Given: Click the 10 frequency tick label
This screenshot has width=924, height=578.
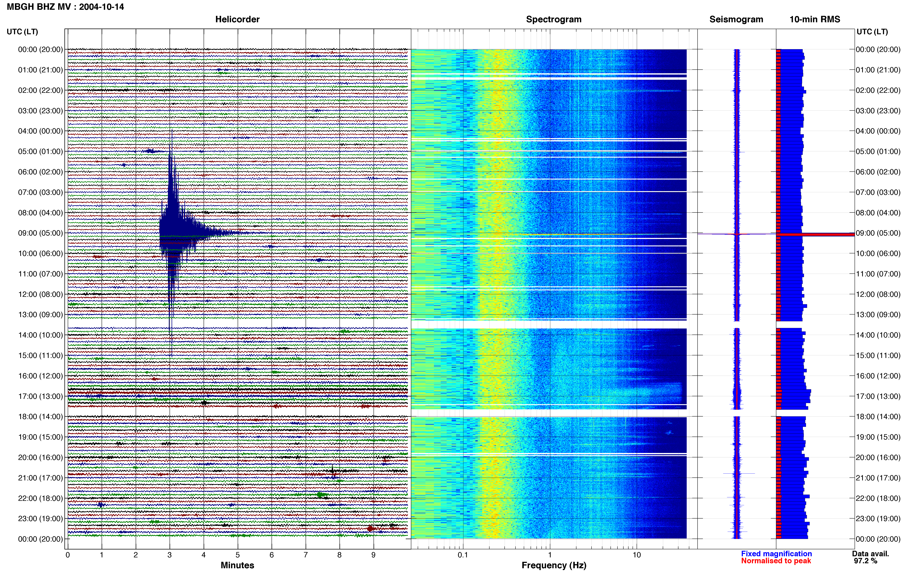Looking at the screenshot, I should tap(637, 555).
